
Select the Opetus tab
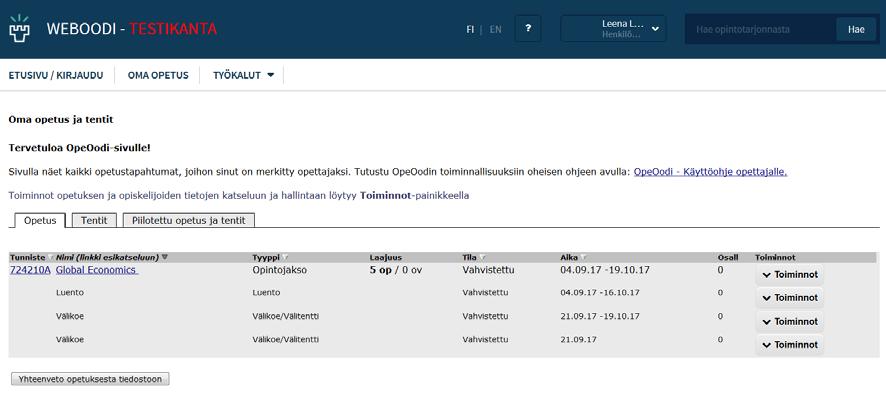tap(40, 220)
